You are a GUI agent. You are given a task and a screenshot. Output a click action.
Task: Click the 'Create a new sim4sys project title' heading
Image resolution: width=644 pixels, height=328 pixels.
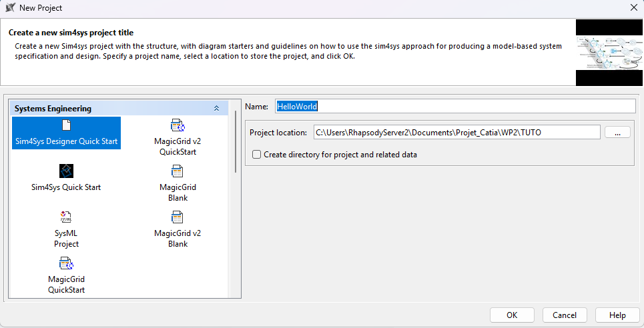click(71, 33)
